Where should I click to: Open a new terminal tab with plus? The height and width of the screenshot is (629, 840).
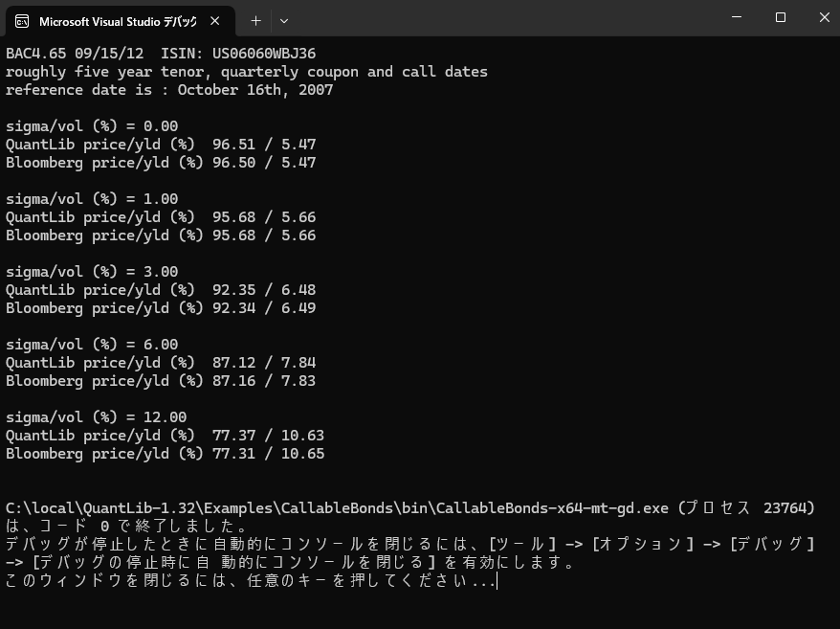click(256, 21)
